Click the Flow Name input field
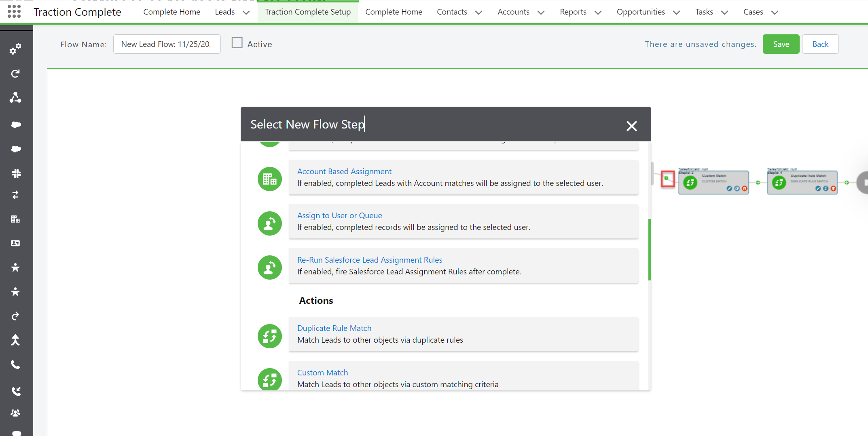868x436 pixels. click(167, 44)
